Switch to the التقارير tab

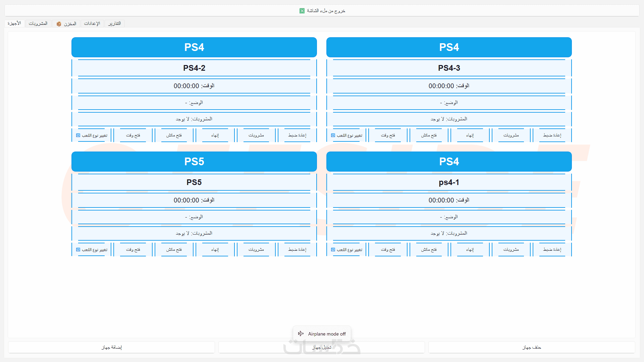(x=114, y=23)
